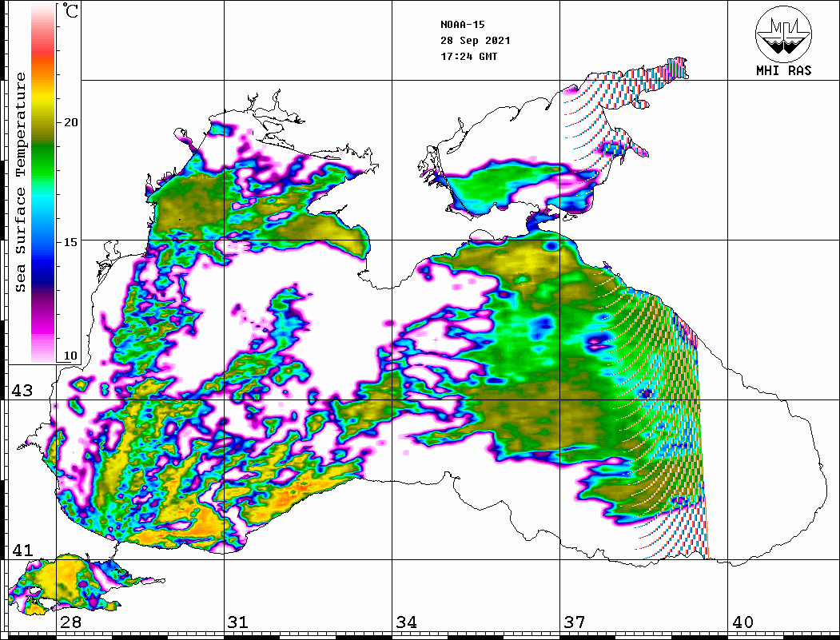This screenshot has height=640, width=840.
Task: Select the 'NOAA-15' satellite label
Action: 463,25
